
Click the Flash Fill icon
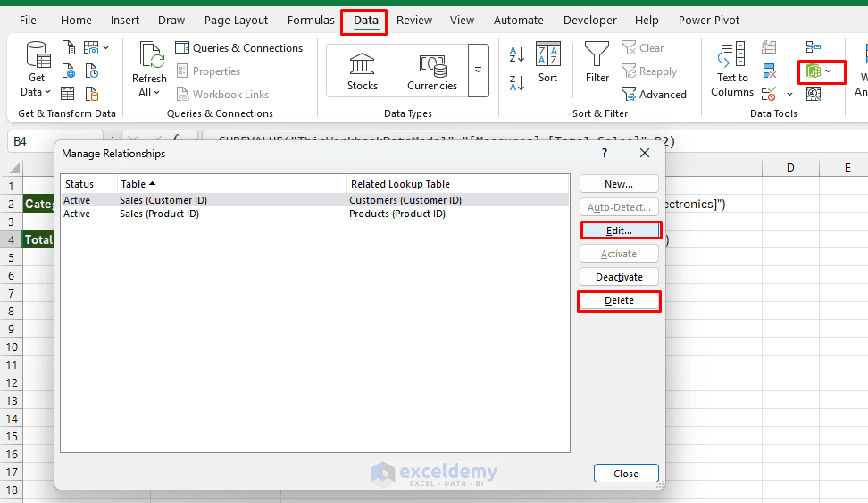point(769,47)
